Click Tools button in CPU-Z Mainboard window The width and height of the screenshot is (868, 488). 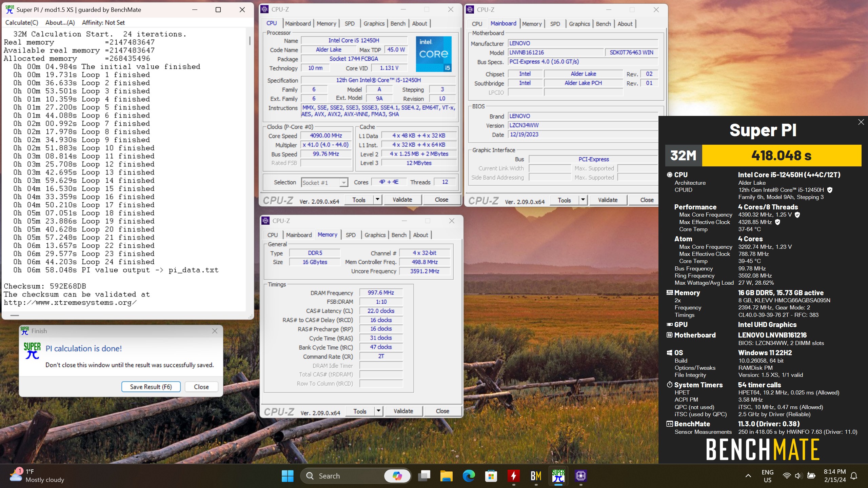[564, 200]
